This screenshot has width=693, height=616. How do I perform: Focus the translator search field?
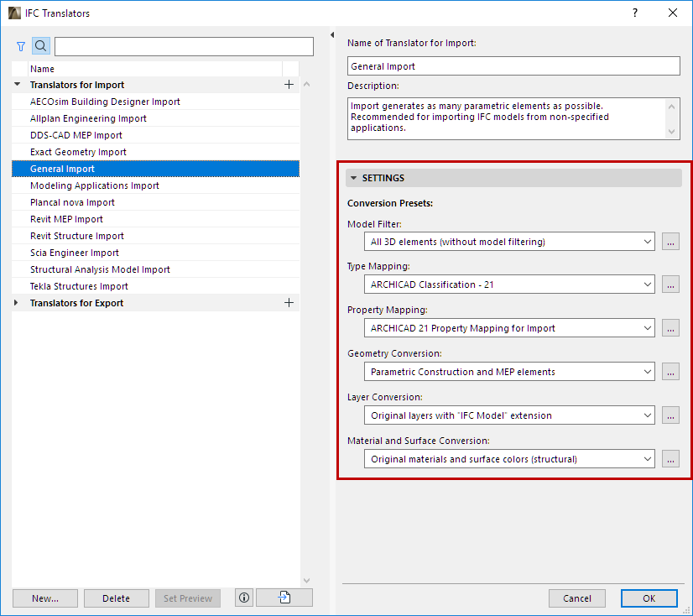click(184, 46)
